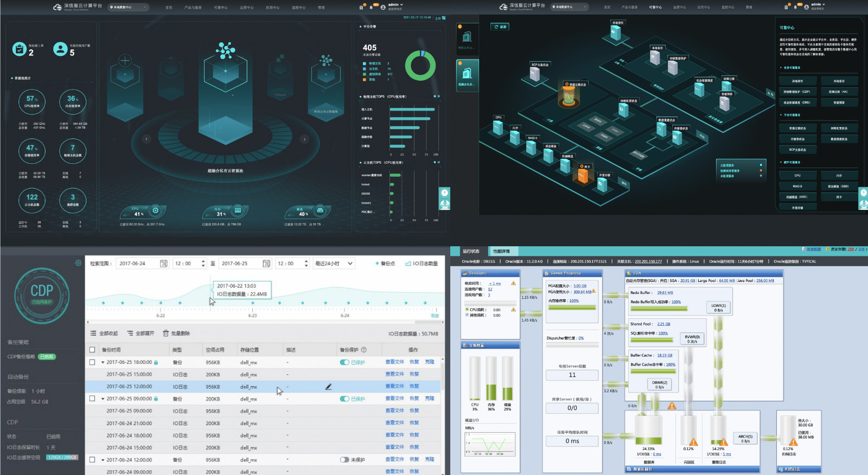Turn off protection for 2017-06-25 18:00 backup
The image size is (868, 475).
click(344, 362)
